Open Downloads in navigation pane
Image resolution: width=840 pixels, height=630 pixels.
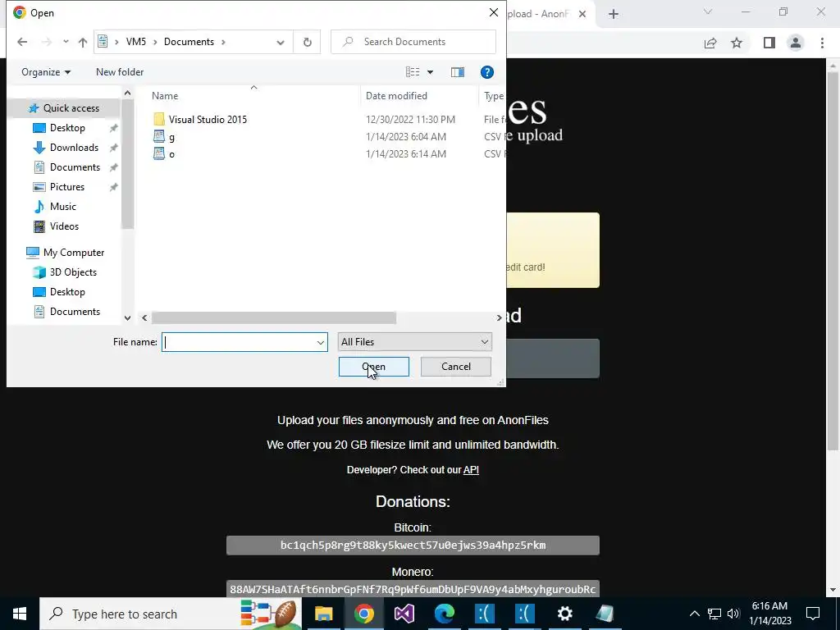click(74, 148)
